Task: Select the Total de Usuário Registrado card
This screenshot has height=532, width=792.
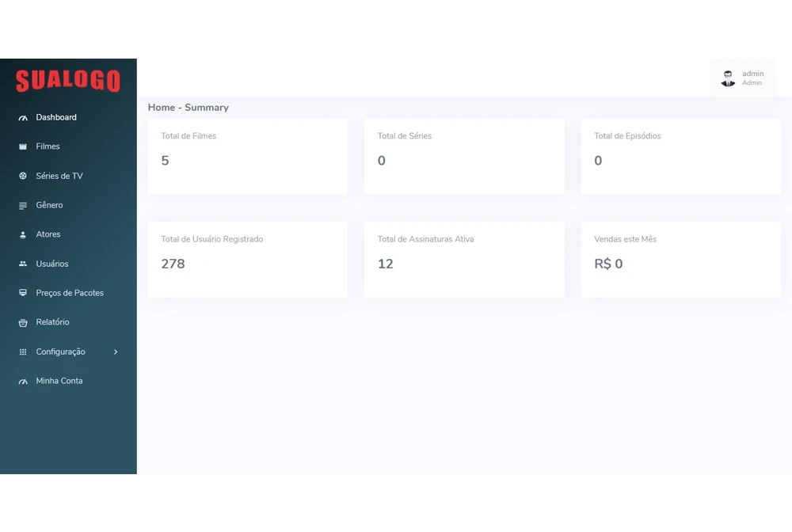Action: [247, 259]
